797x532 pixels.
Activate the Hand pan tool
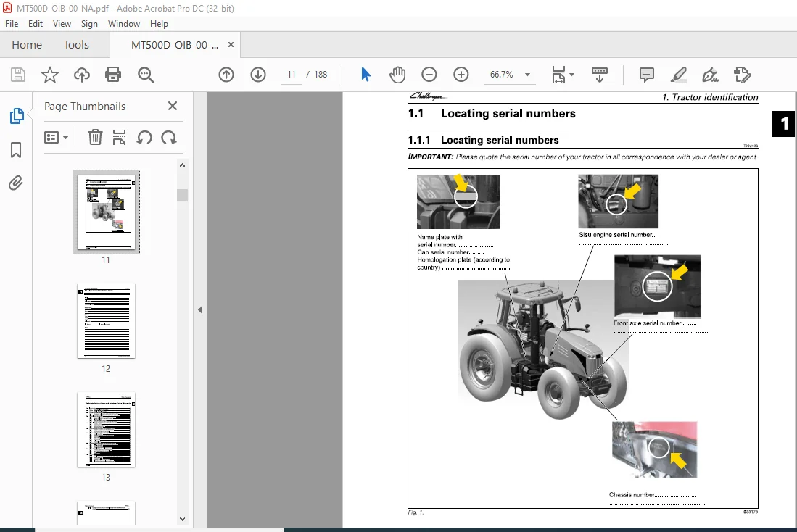tap(397, 75)
